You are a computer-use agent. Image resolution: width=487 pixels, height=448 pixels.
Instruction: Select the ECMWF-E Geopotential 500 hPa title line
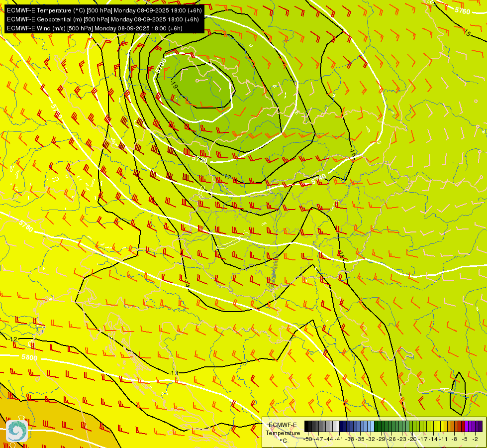tap(103, 19)
